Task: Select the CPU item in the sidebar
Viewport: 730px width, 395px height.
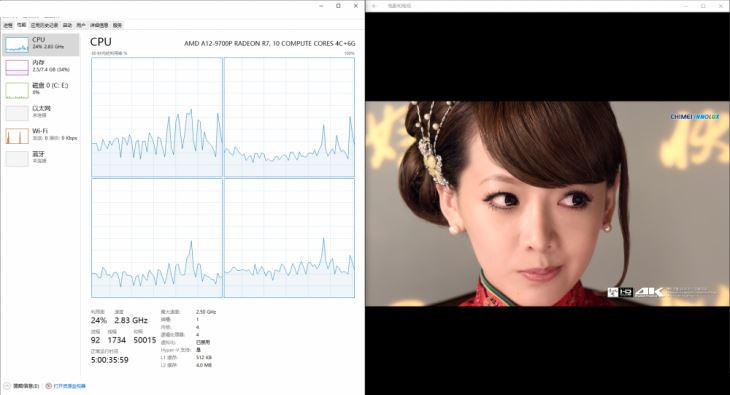Action: 41,45
